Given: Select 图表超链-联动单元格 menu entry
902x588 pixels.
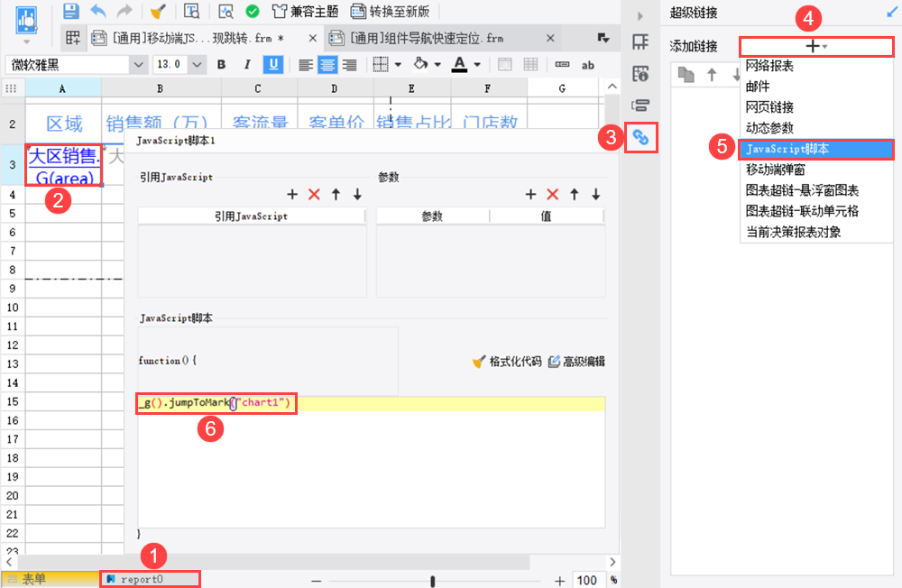Looking at the screenshot, I should (x=802, y=211).
